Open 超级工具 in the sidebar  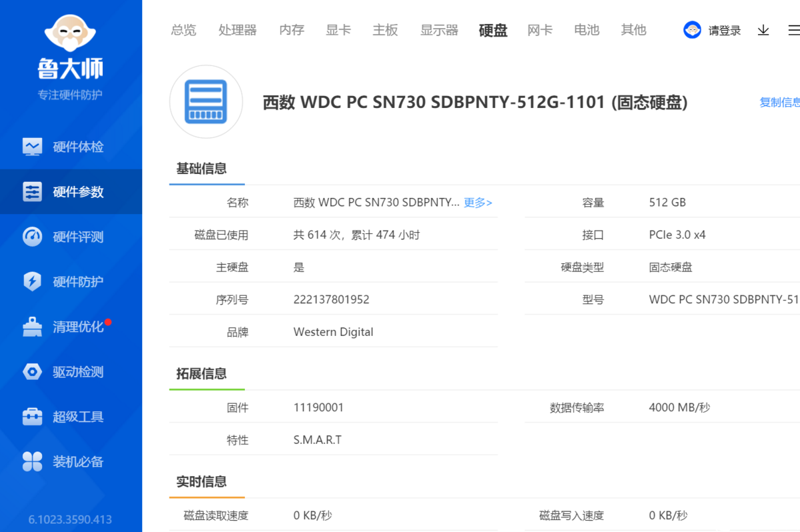(71, 416)
